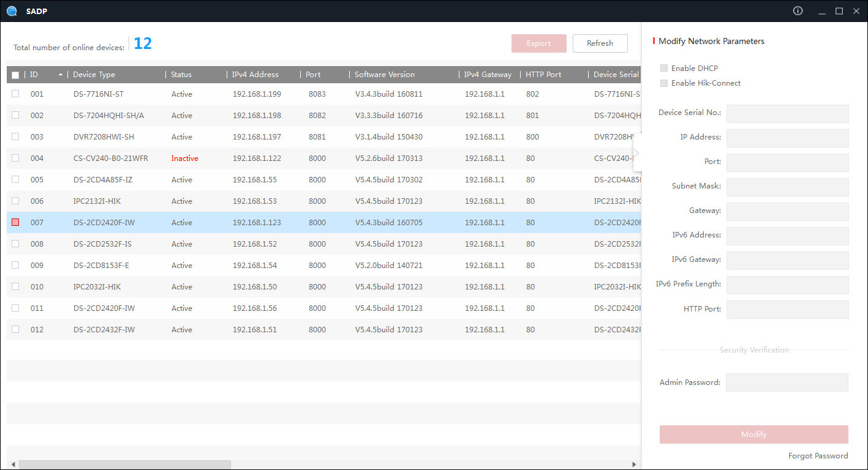Click software version V3.4.3build 160811
The image size is (868, 470).
pos(389,94)
